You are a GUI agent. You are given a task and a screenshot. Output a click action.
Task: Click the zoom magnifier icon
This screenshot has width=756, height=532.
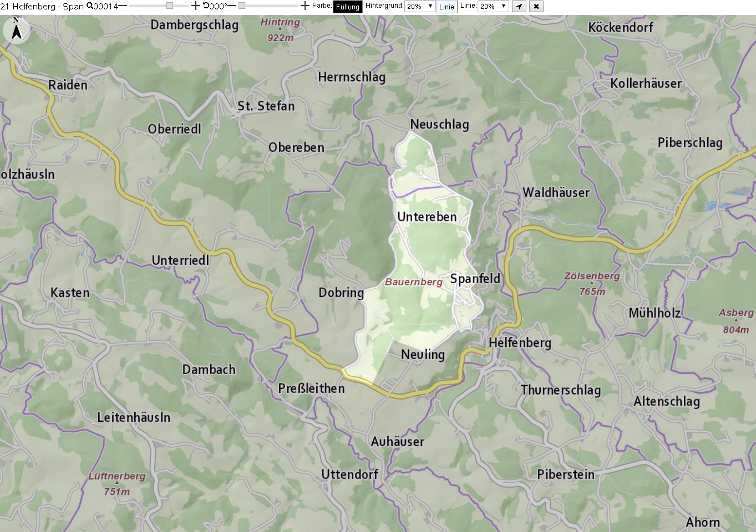pyautogui.click(x=90, y=6)
